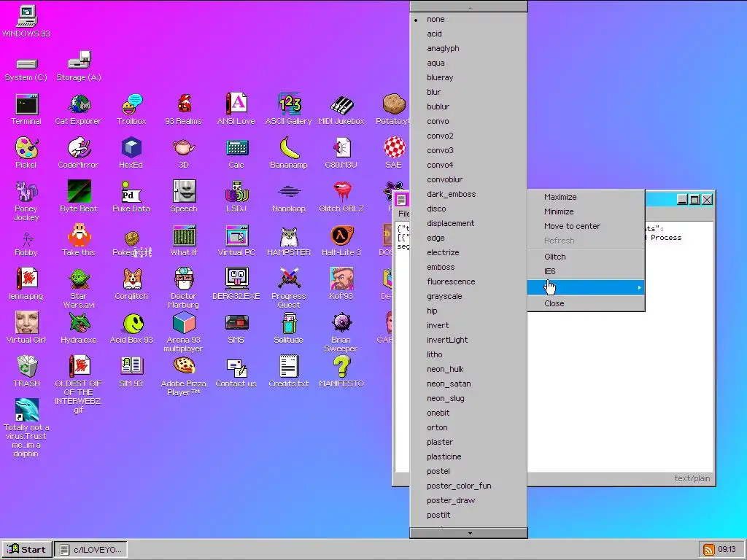Screen dimensions: 747x560
Task: Select the 'convoblur' filter
Action: click(x=468, y=179)
